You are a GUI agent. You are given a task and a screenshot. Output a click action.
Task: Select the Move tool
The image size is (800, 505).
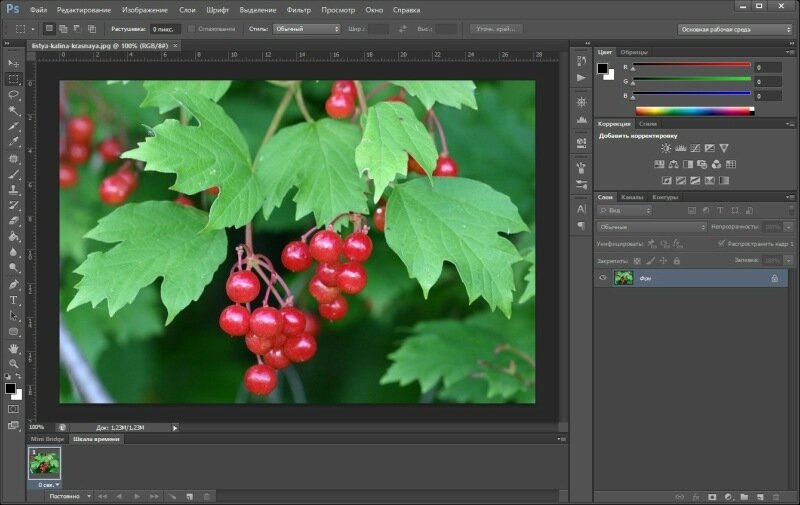14,63
